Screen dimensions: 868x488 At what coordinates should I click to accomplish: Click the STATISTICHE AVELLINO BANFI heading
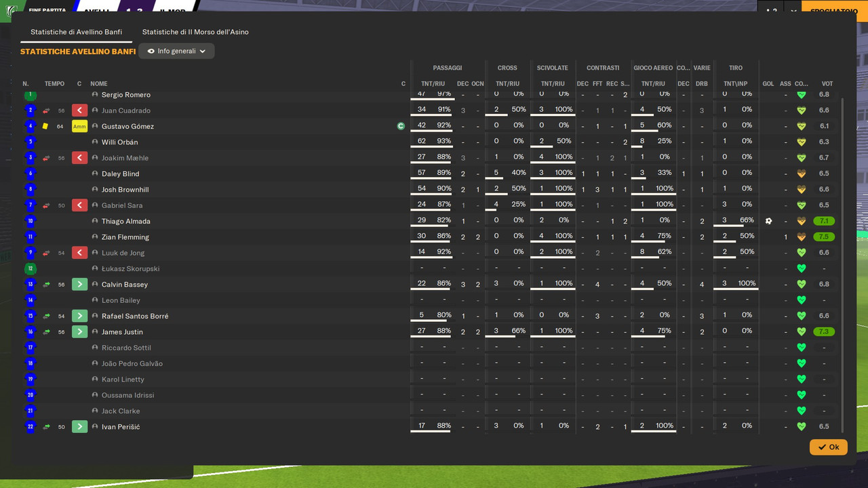click(78, 52)
